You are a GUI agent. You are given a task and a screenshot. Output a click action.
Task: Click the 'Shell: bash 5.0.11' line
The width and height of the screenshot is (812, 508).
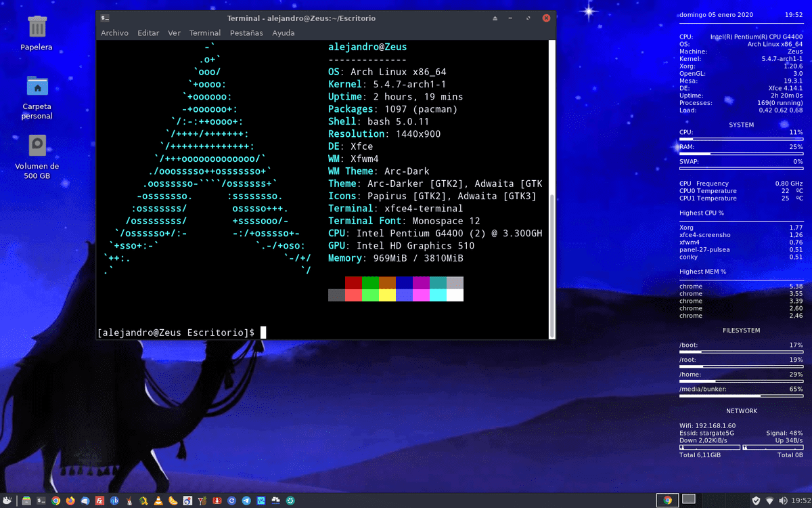379,122
